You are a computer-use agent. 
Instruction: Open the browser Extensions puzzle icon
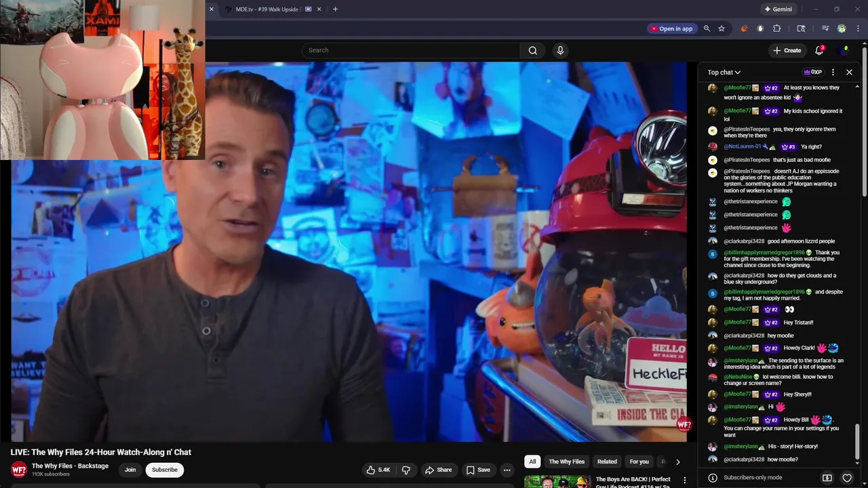tap(777, 28)
